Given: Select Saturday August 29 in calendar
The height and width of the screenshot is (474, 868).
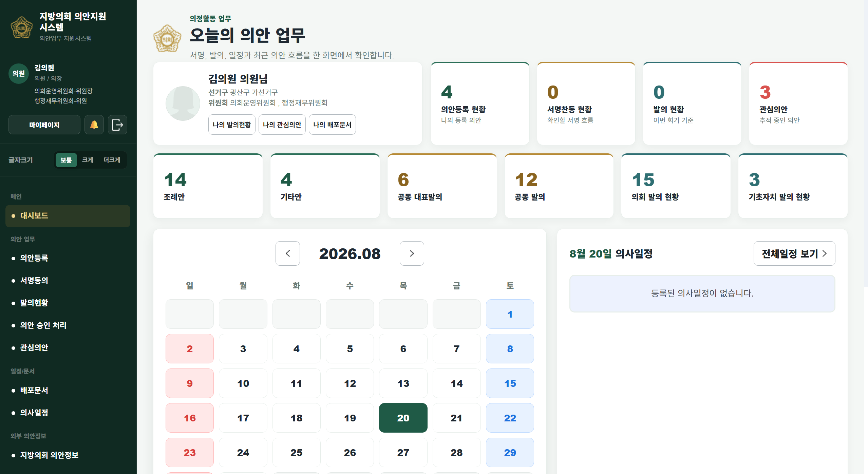Looking at the screenshot, I should (x=510, y=453).
